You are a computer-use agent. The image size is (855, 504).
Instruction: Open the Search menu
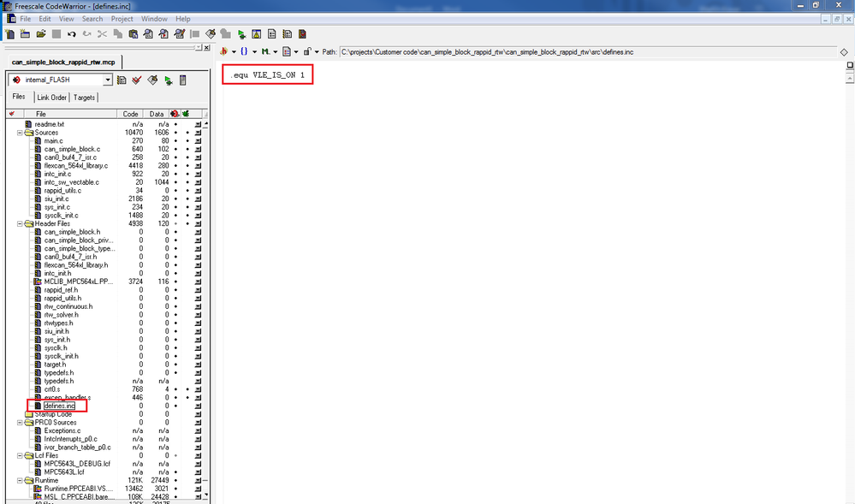92,19
